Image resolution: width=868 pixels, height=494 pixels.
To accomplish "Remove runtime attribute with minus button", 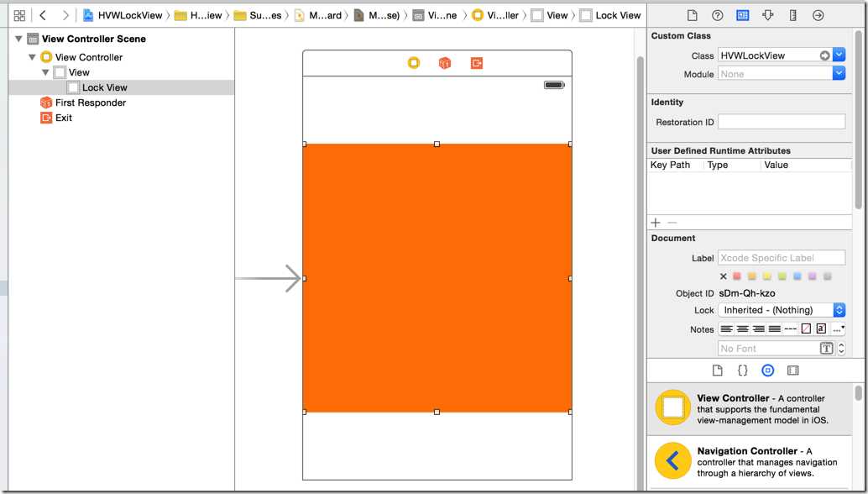I will pyautogui.click(x=672, y=223).
